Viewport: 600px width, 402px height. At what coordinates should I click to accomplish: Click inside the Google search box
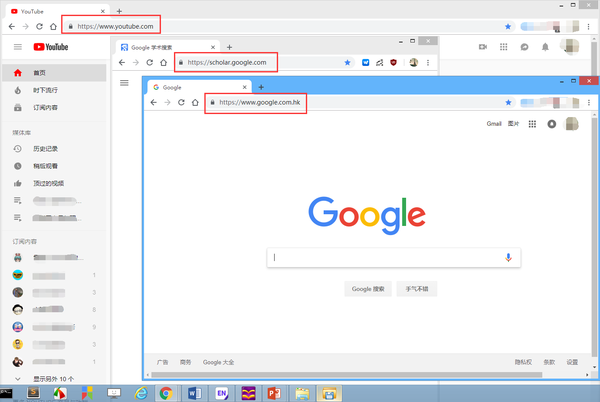tap(394, 257)
